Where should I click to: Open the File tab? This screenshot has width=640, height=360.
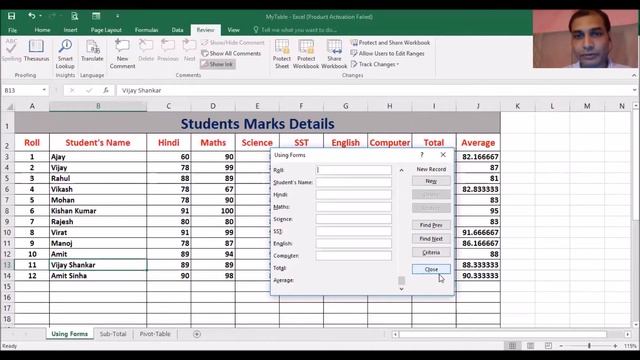(x=13, y=30)
